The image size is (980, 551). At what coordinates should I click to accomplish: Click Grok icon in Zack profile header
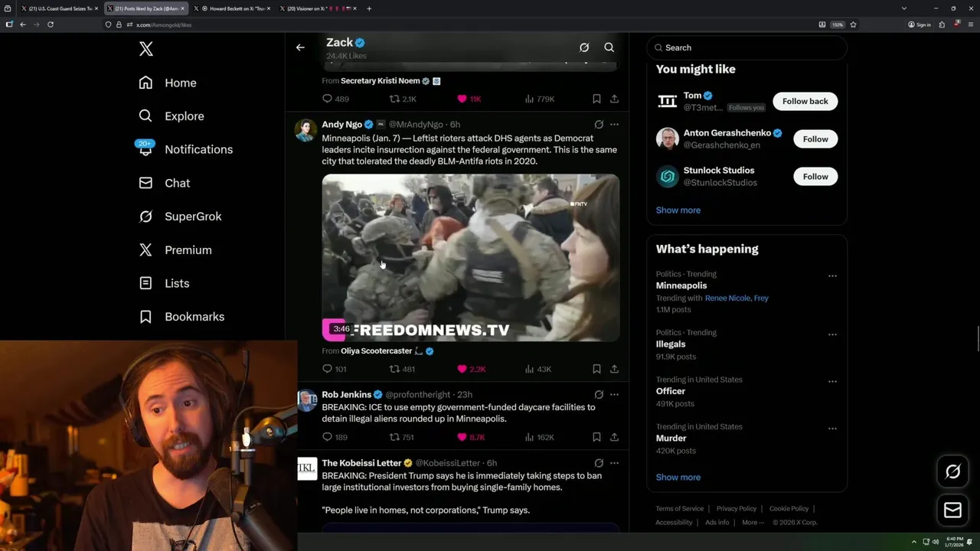[584, 47]
